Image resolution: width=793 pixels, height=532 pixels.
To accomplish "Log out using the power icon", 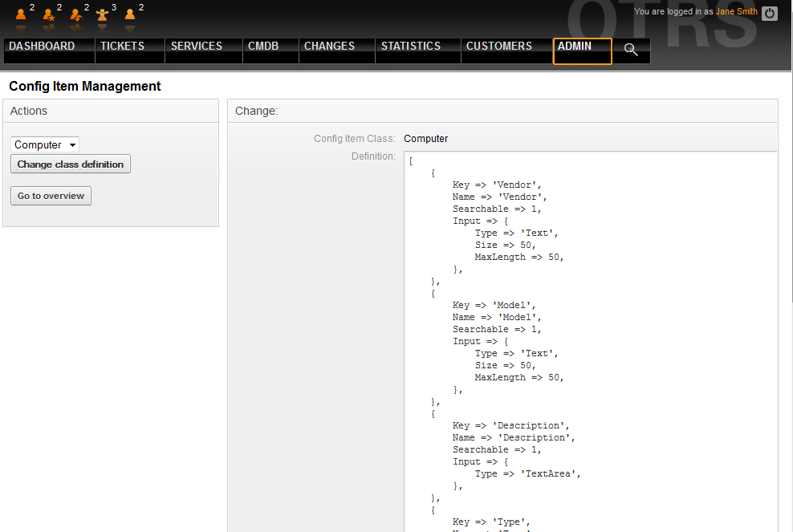I will tap(770, 13).
